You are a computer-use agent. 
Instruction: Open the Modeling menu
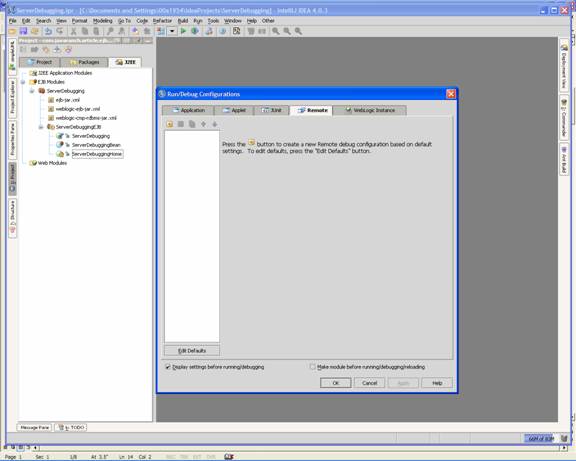click(102, 21)
